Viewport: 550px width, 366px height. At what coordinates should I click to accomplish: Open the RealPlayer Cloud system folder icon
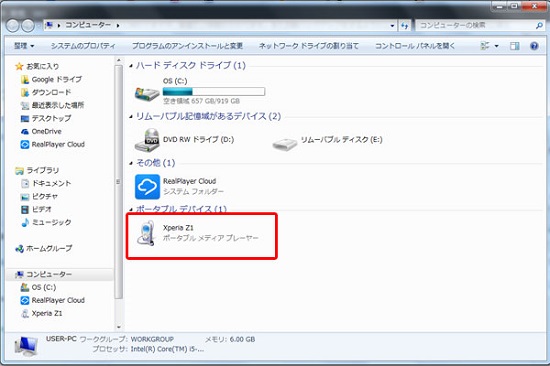147,187
